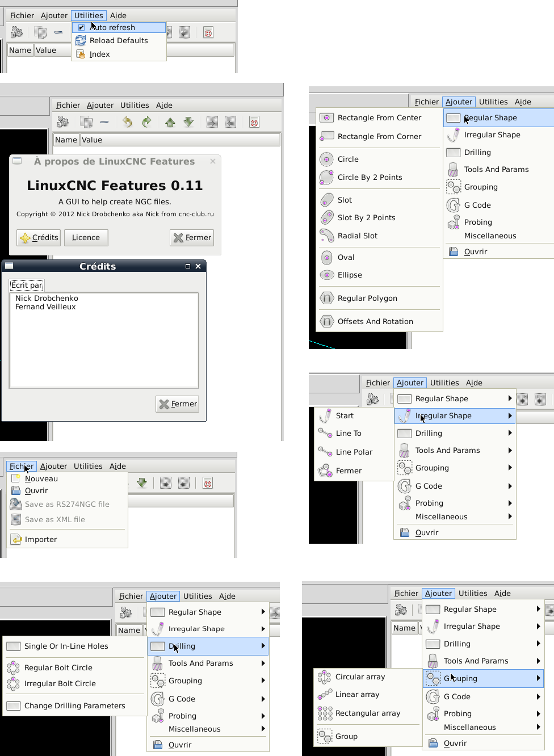The image size is (554, 756).
Task: Choose Circle By 2 Points
Action: point(369,178)
